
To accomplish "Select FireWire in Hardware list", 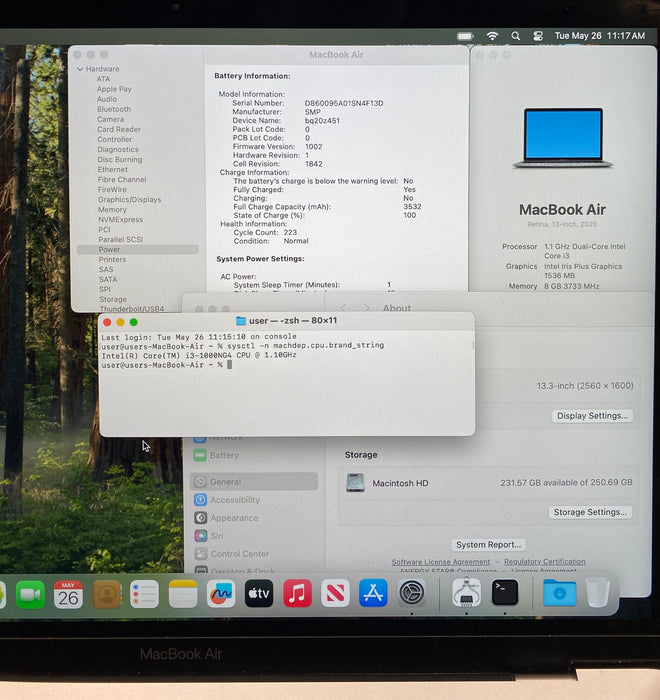I will click(x=112, y=190).
